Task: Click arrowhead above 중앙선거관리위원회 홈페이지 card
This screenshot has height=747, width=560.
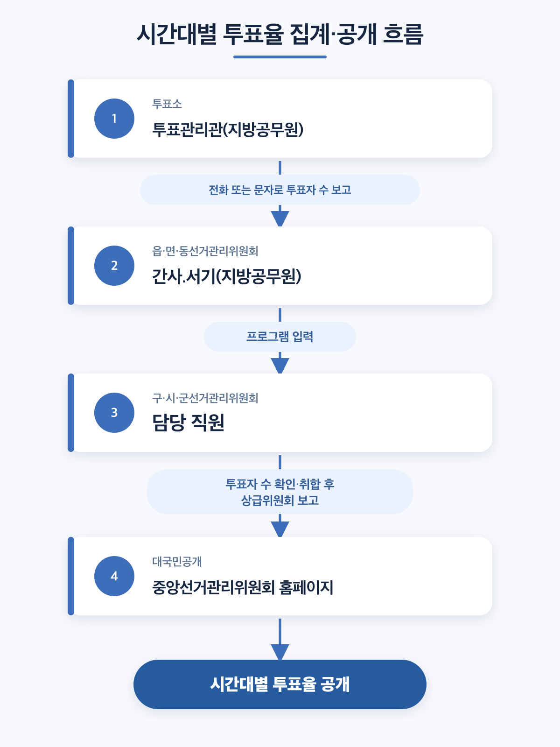Action: (x=280, y=529)
